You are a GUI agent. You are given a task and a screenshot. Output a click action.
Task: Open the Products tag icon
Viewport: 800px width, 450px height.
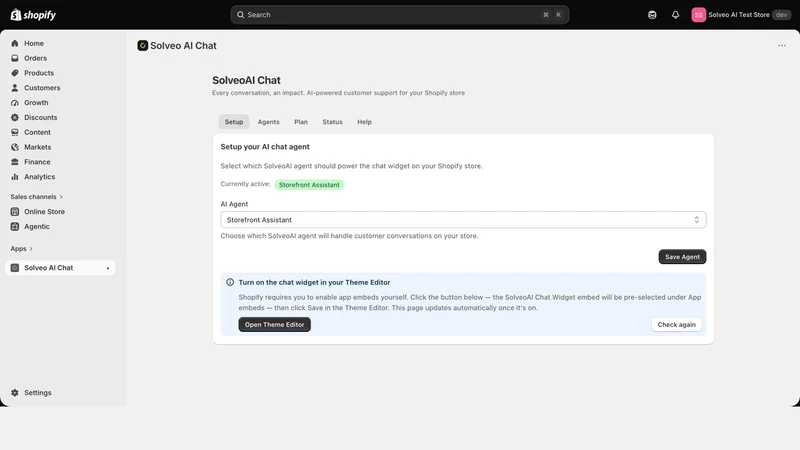coord(15,73)
